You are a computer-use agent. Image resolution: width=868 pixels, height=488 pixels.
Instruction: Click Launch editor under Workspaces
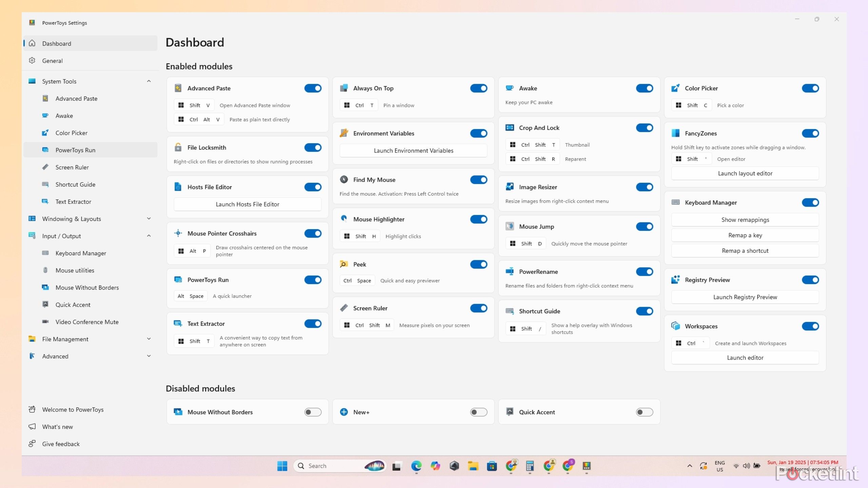745,358
